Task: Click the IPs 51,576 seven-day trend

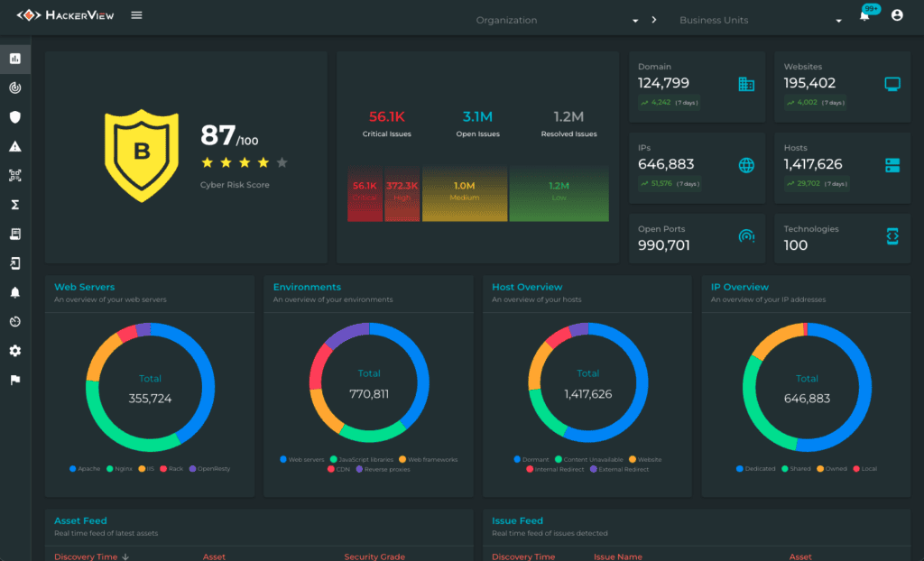Action: pos(670,184)
